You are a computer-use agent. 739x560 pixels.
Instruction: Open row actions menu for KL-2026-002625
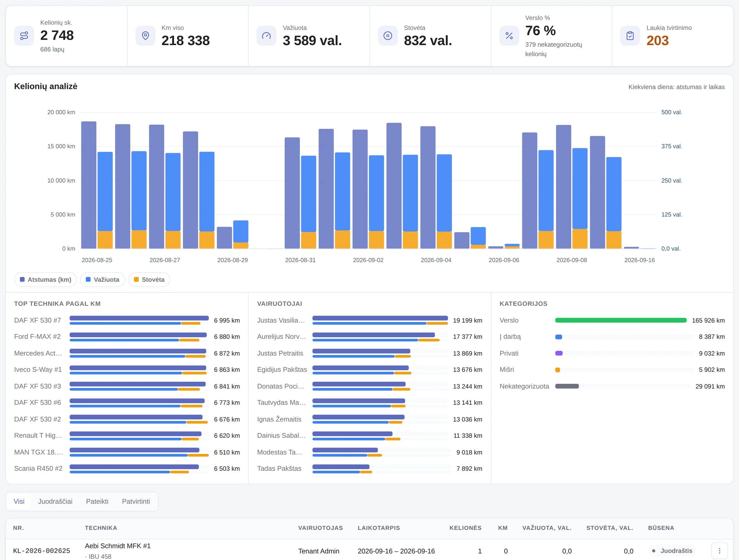point(720,551)
